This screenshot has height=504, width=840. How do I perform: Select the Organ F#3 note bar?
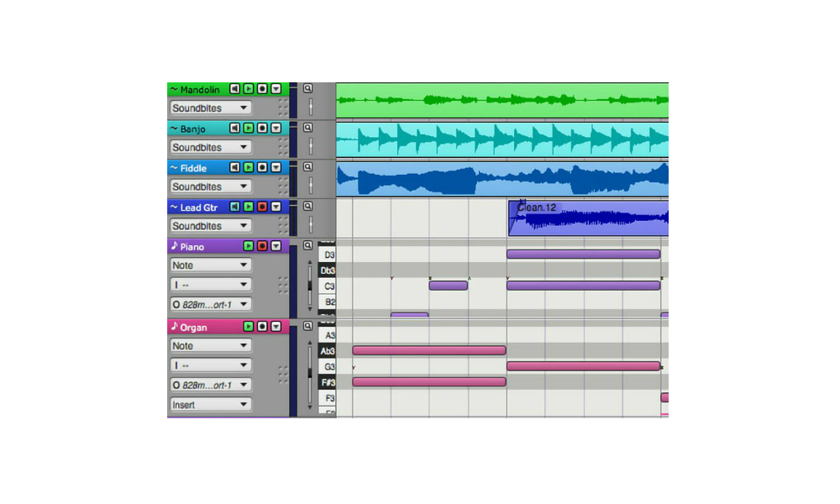click(429, 382)
